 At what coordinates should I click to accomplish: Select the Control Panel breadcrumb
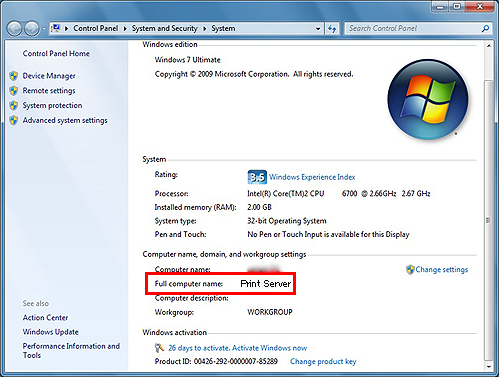point(96,28)
